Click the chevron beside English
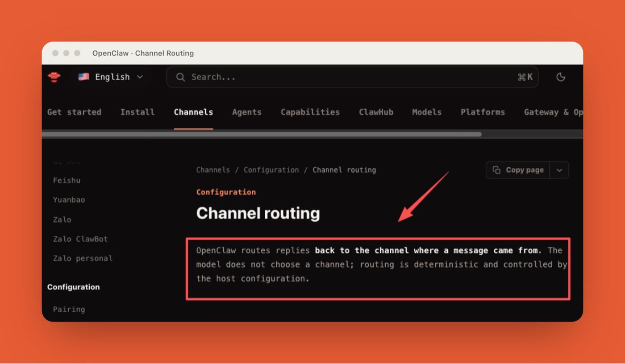This screenshot has height=364, width=625. [x=140, y=77]
